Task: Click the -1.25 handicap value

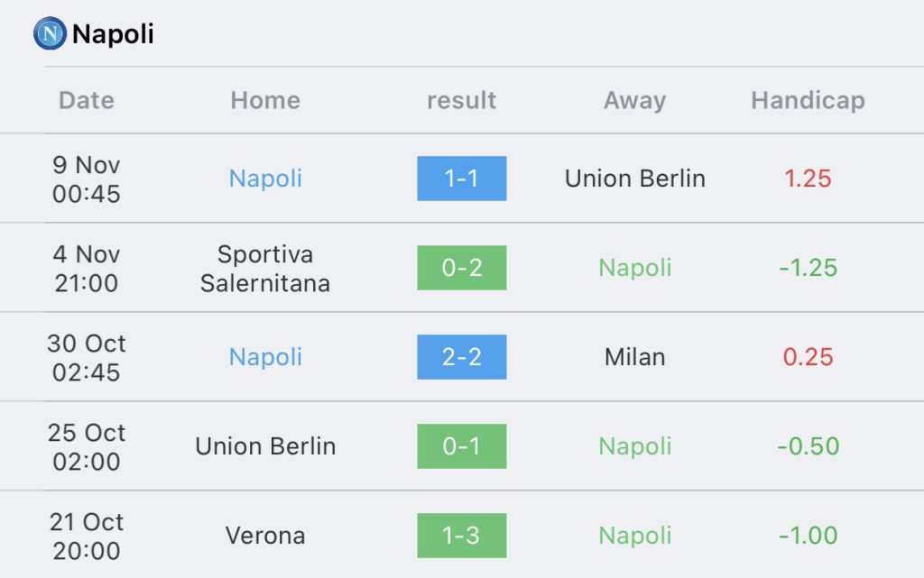Action: 808,268
